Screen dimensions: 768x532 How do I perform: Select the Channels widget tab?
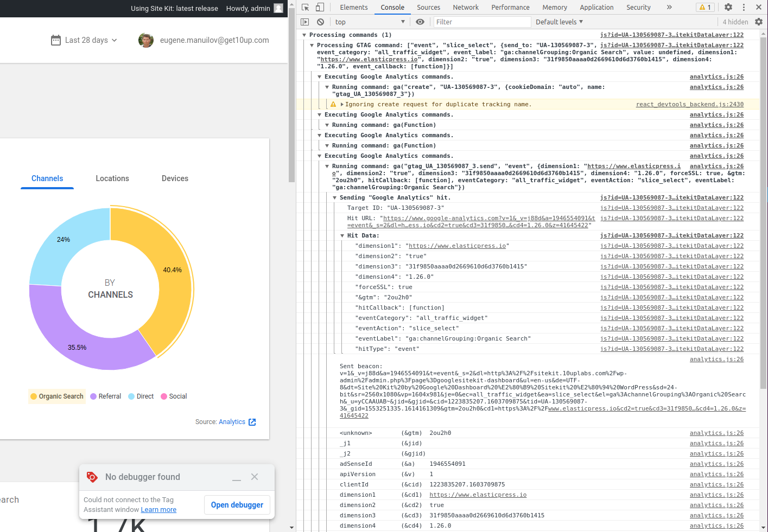pos(47,178)
